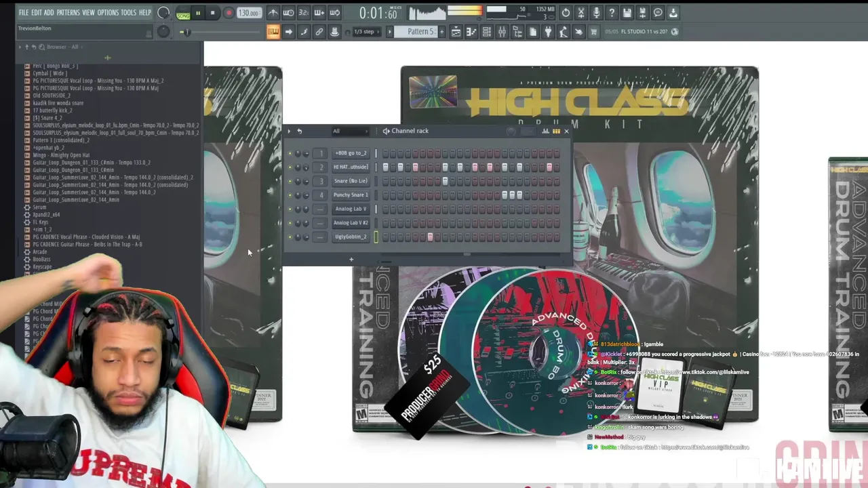Mute the Snare (No Lie) channel
The height and width of the screenshot is (488, 868).
[x=290, y=182]
